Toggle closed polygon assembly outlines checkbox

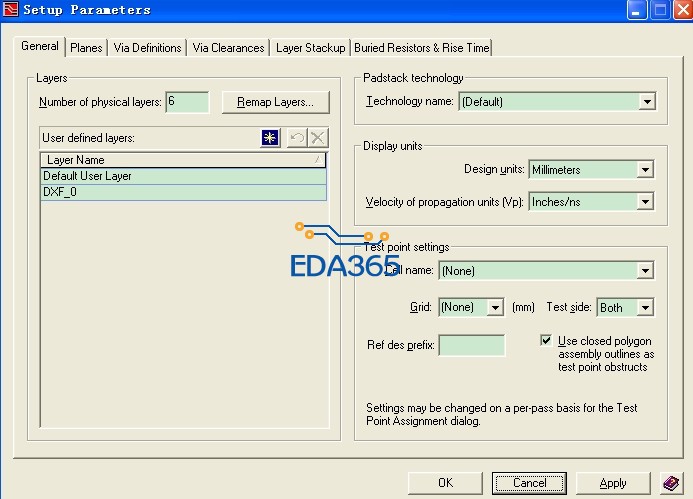coord(546,340)
